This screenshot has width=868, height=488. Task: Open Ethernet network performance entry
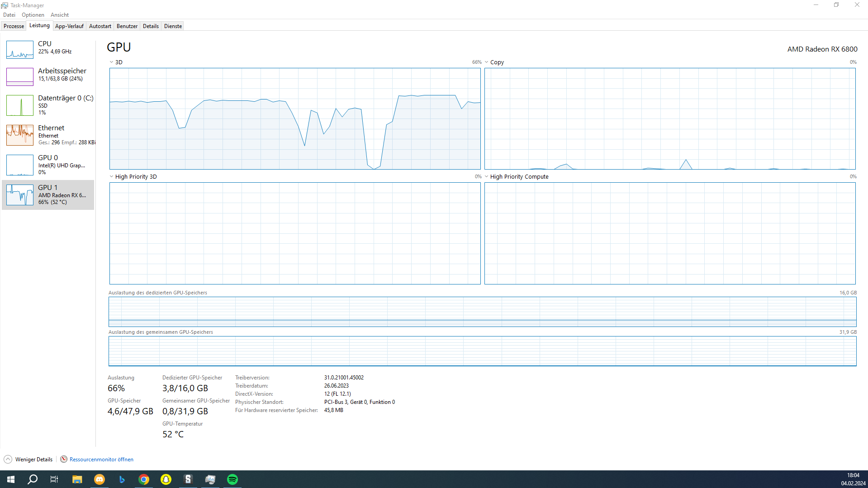48,135
